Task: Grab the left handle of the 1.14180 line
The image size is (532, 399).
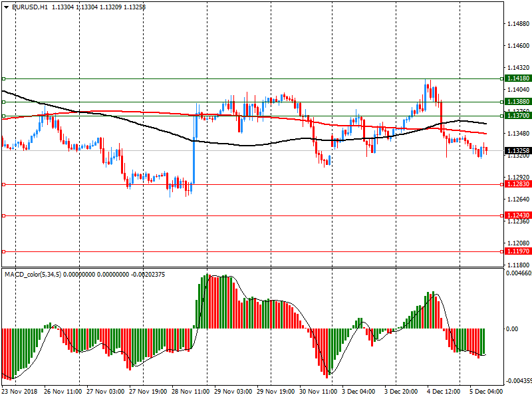Action: [x=3, y=78]
